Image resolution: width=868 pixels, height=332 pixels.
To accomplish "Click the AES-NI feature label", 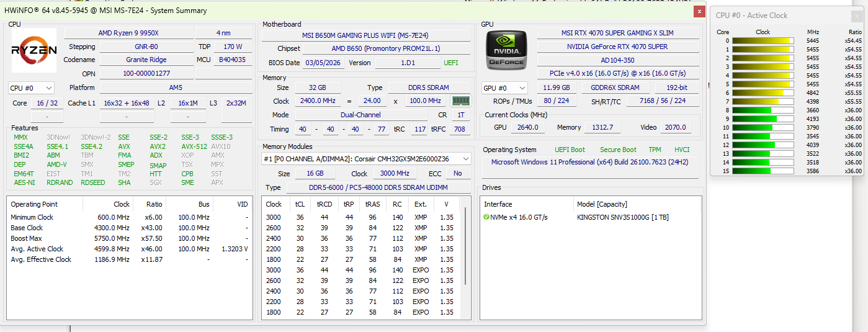I will tap(24, 183).
